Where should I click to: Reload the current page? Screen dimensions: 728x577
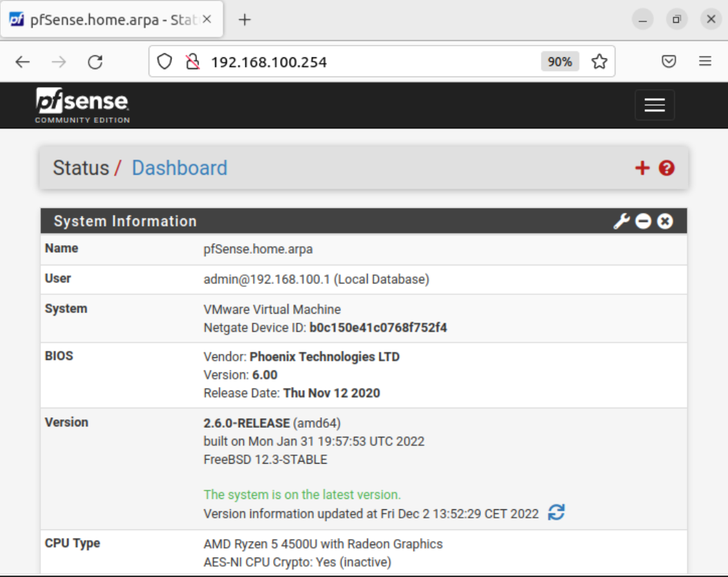(95, 62)
